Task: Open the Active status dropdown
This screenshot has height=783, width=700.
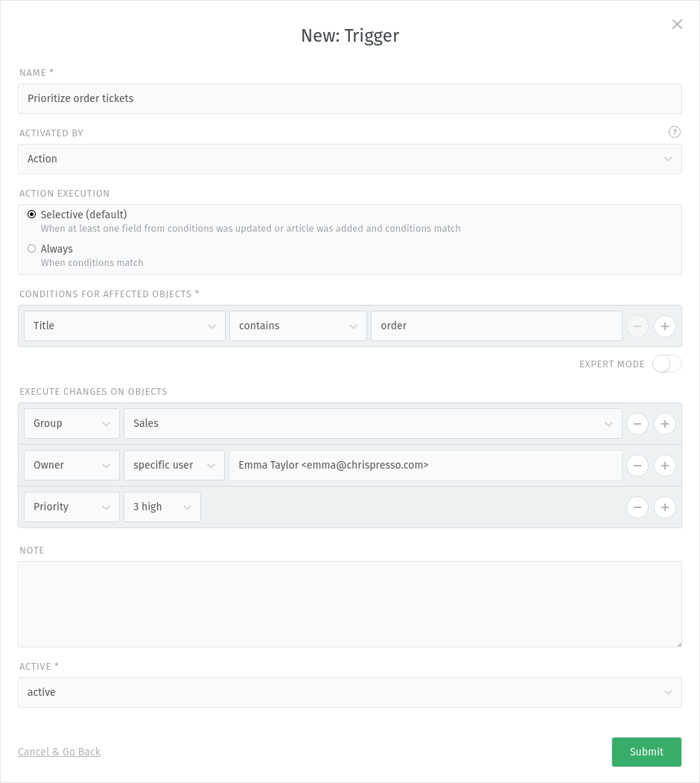Action: point(349,692)
